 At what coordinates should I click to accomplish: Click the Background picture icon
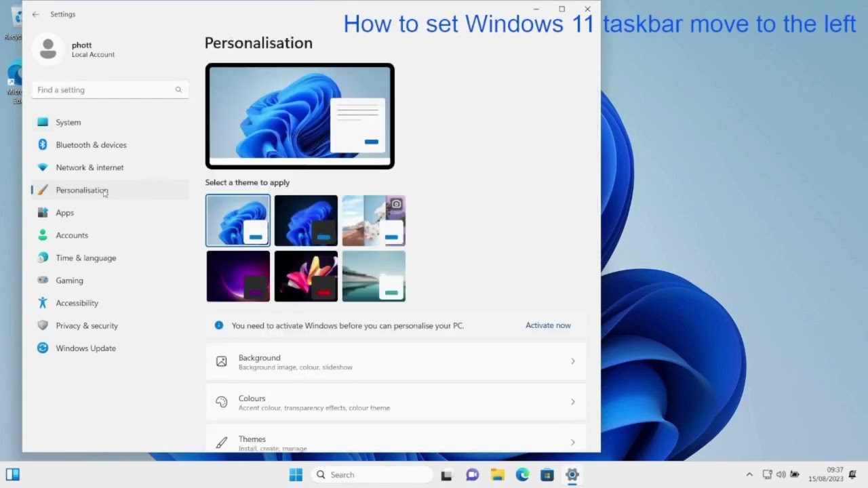pos(221,362)
